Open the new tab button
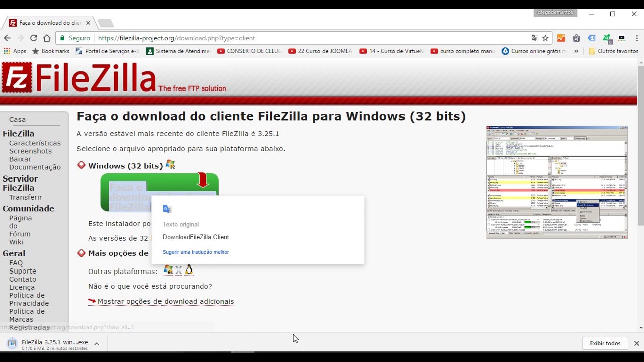Screen dimensions: 644x362 (x=105, y=23)
